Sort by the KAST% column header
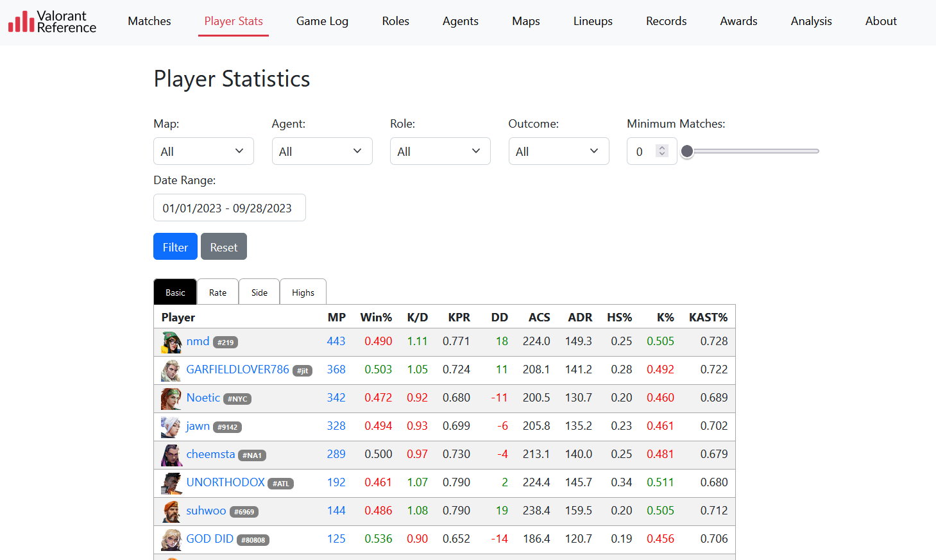This screenshot has width=936, height=560. tap(708, 318)
